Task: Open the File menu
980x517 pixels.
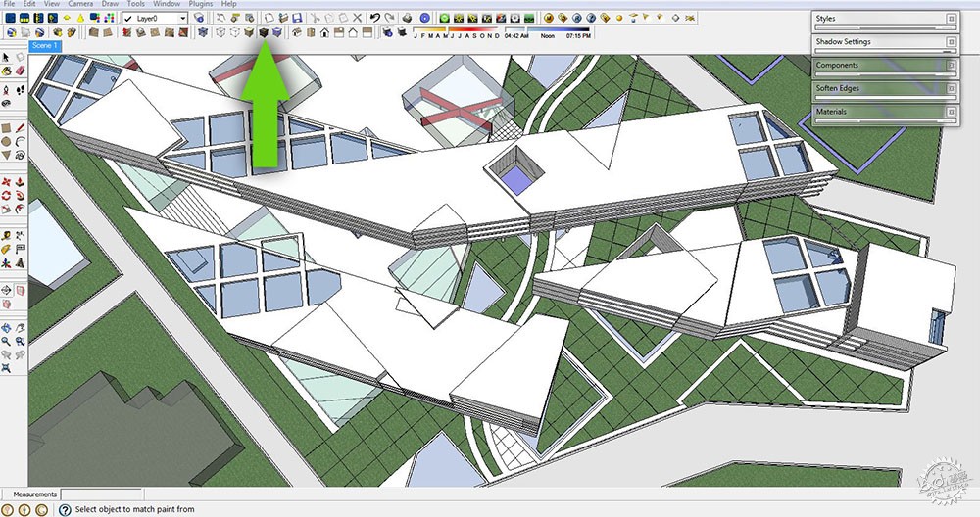Action: pos(10,3)
